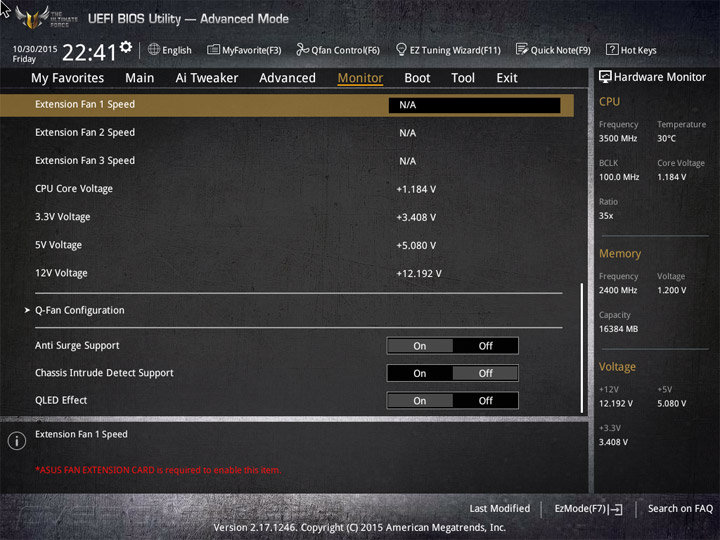Select English language option

(x=177, y=50)
